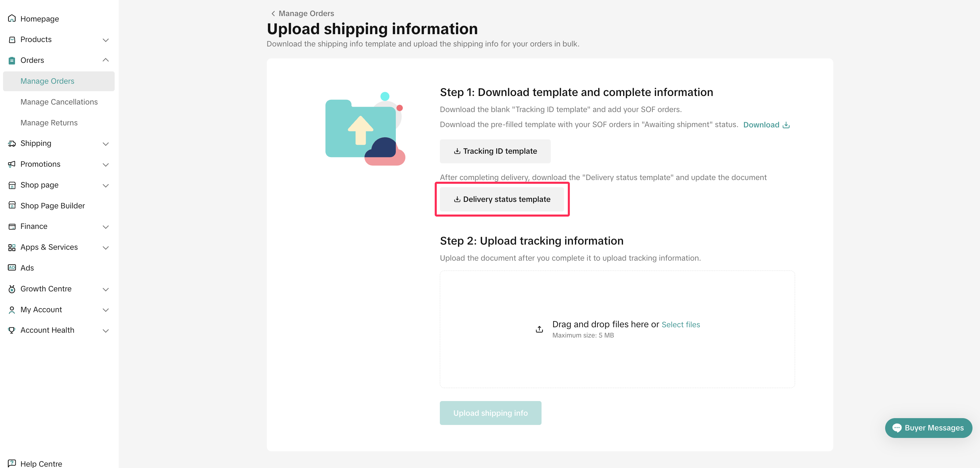Expand the Products menu chevron

coord(106,40)
